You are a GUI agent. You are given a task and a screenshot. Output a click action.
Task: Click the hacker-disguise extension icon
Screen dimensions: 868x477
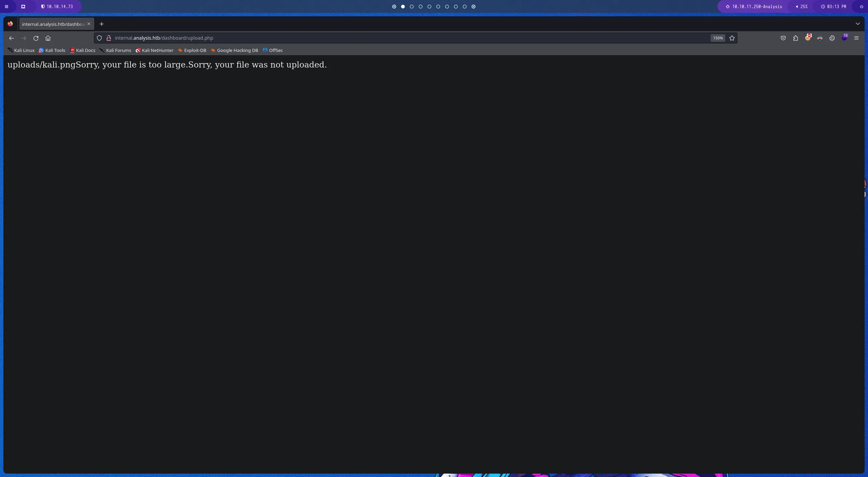tap(821, 38)
